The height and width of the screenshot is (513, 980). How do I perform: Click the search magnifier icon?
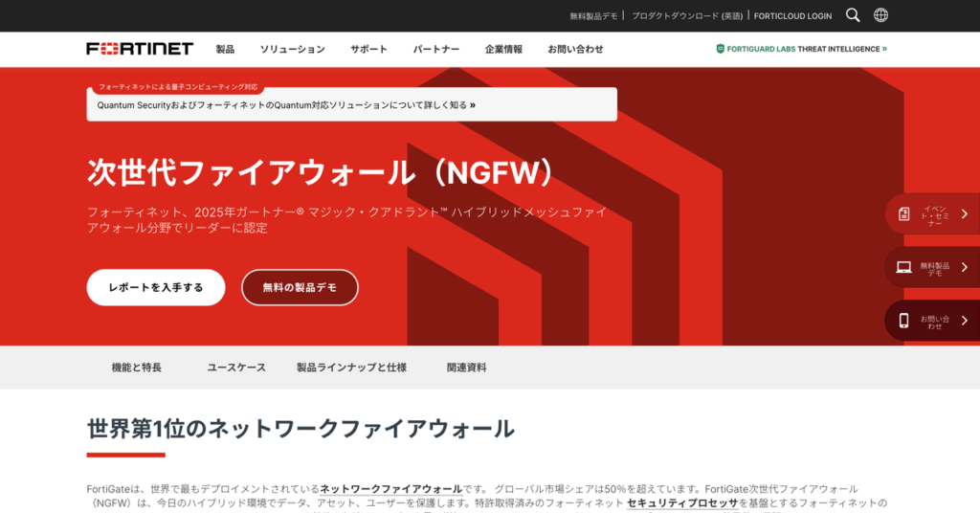(x=853, y=15)
